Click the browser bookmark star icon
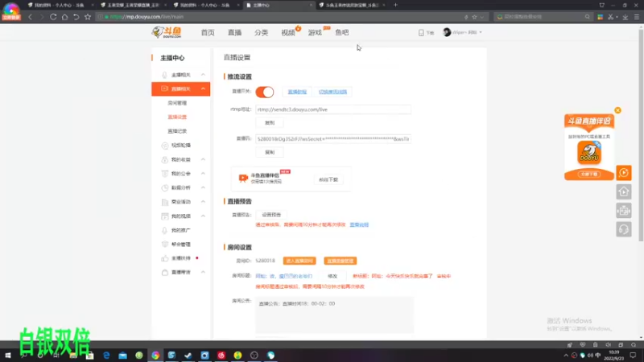The height and width of the screenshot is (362, 644). tap(88, 17)
